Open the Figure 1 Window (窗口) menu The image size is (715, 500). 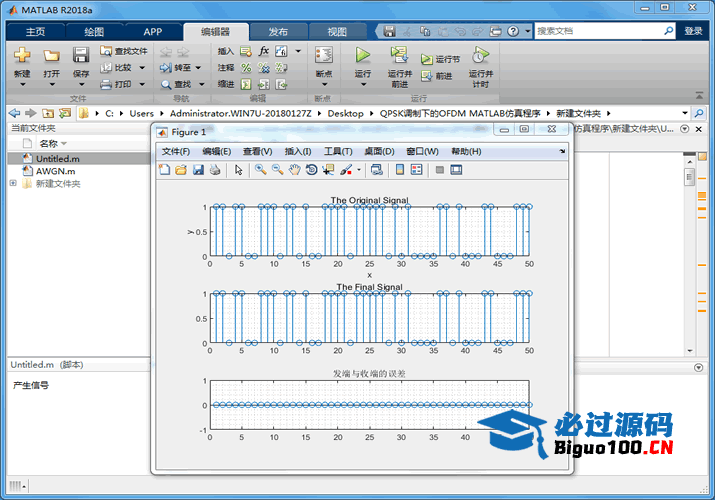pyautogui.click(x=422, y=151)
